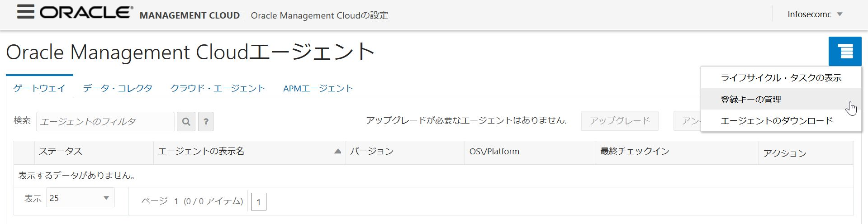Click the アクション column header

coord(806,153)
